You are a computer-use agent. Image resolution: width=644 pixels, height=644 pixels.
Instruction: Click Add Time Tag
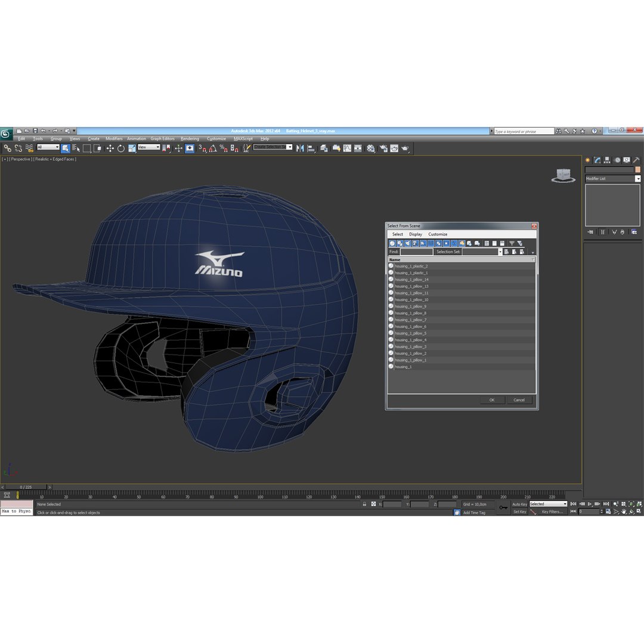click(474, 513)
